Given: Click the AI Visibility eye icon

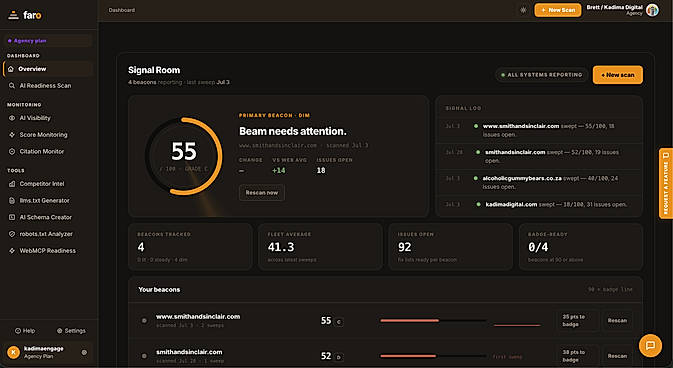Looking at the screenshot, I should (x=12, y=118).
